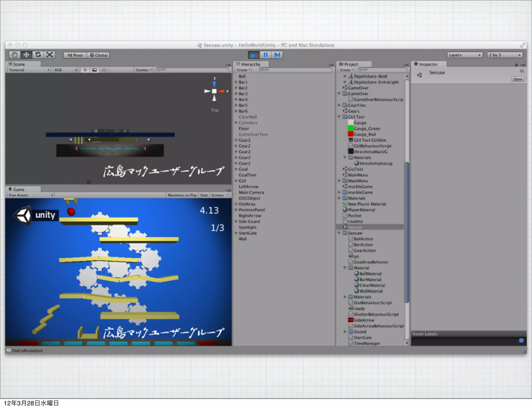
Task: Open the Layers dropdown
Action: (465, 55)
